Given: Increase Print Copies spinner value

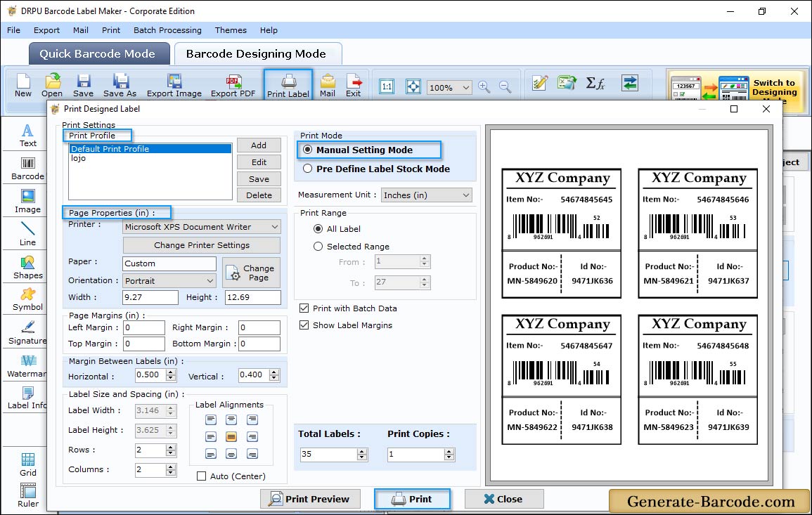Looking at the screenshot, I should point(449,451).
